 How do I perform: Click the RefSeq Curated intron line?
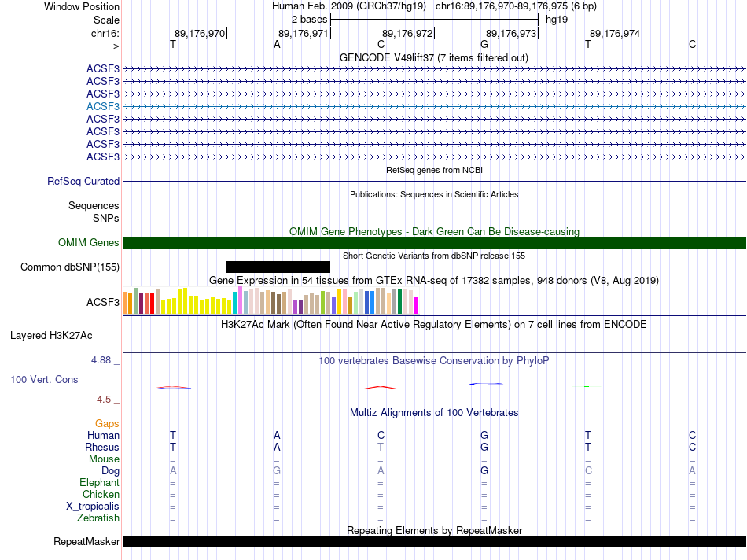point(434,181)
